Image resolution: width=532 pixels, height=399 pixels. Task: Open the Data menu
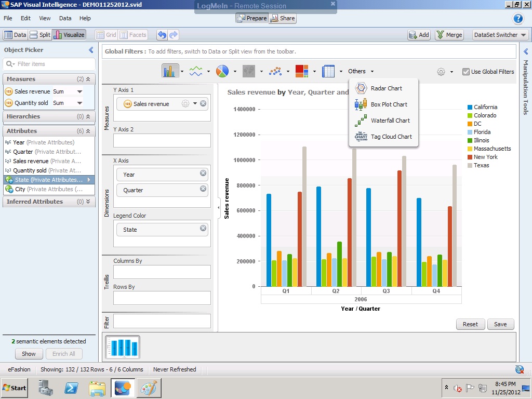(x=65, y=18)
